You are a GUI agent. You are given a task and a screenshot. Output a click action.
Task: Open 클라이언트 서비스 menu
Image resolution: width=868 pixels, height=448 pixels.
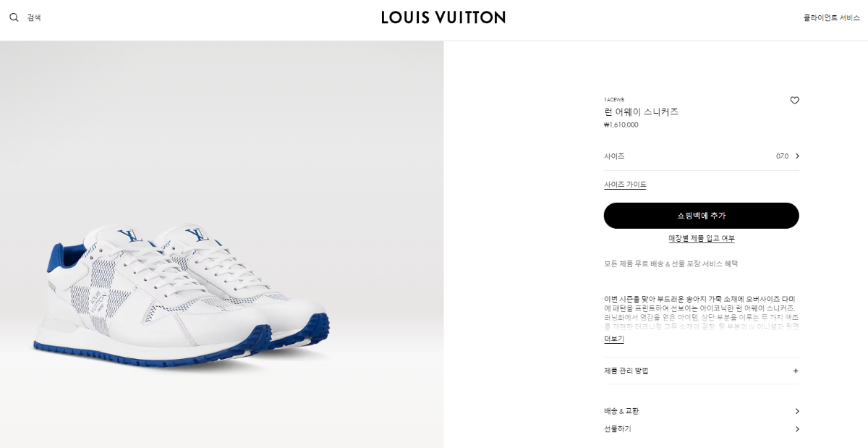832,17
